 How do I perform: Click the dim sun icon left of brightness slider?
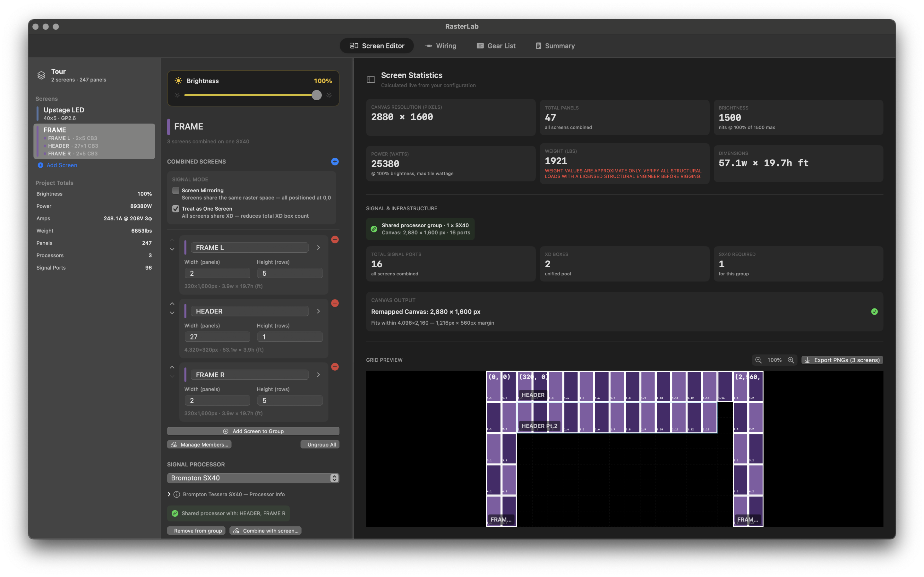pyautogui.click(x=177, y=95)
